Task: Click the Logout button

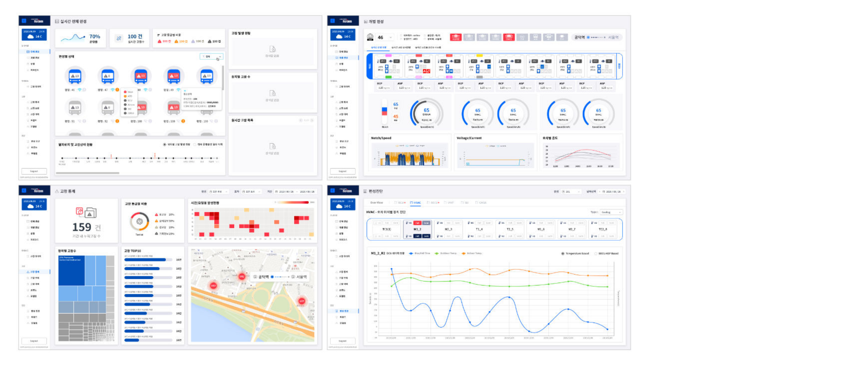Action: 34,171
